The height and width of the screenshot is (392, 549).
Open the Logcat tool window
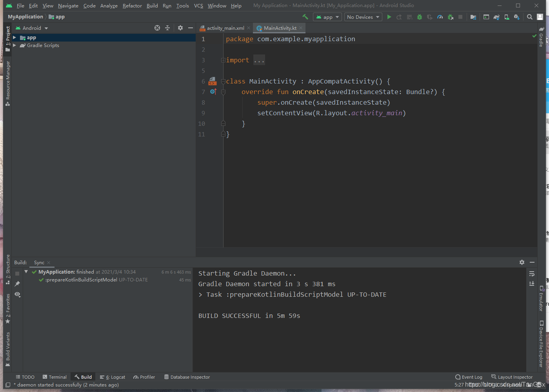[x=113, y=377]
